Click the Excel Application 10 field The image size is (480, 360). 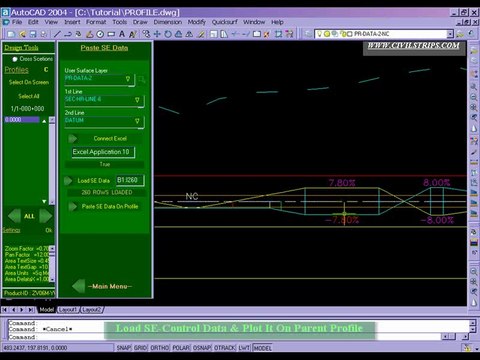pyautogui.click(x=103, y=152)
